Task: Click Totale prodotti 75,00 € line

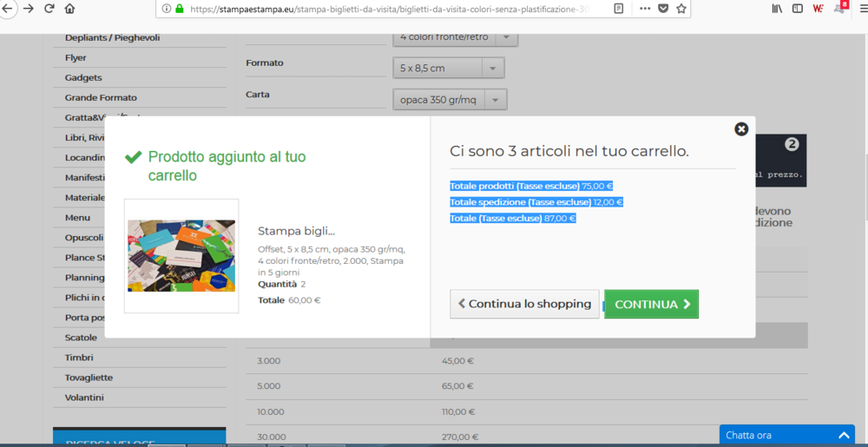Action: [531, 187]
